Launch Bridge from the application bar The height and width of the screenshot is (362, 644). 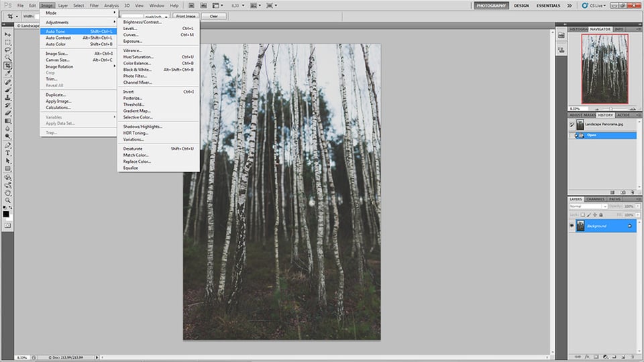(191, 5)
